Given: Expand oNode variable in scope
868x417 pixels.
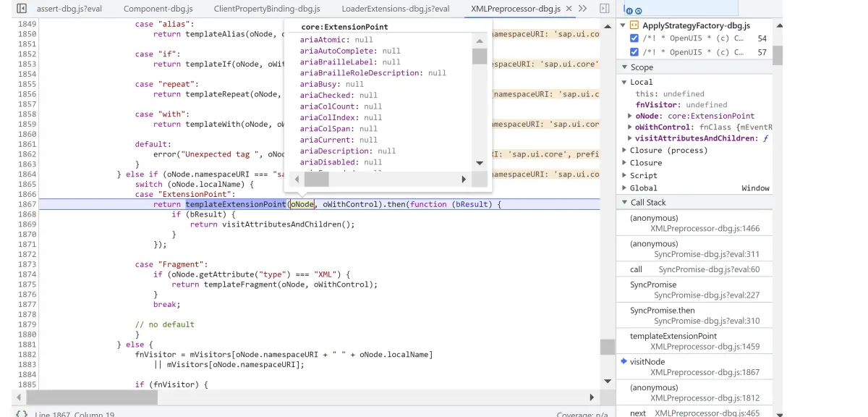Looking at the screenshot, I should (630, 116).
